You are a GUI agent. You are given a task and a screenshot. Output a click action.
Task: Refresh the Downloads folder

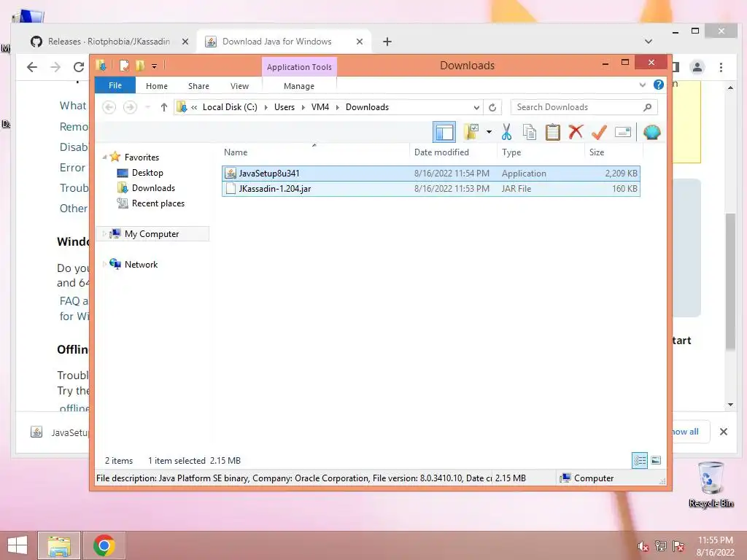tap(492, 107)
